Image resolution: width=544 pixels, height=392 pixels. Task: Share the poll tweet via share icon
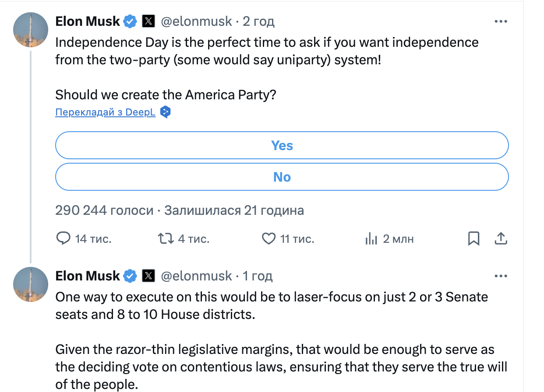[x=501, y=238]
